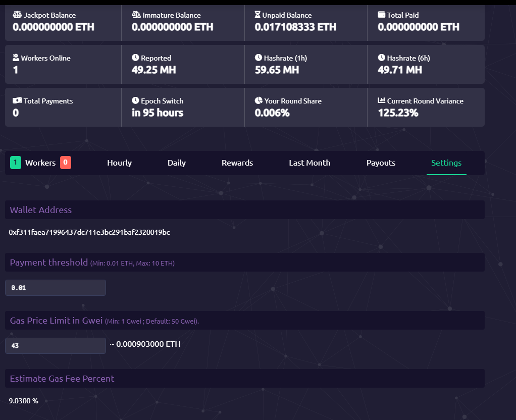This screenshot has height=420, width=516.
Task: Click the Epoch Switch clock icon
Action: pos(135,101)
